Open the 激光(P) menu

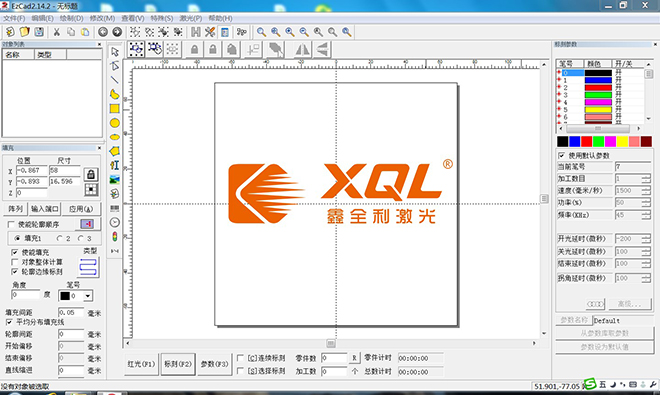[x=191, y=18]
